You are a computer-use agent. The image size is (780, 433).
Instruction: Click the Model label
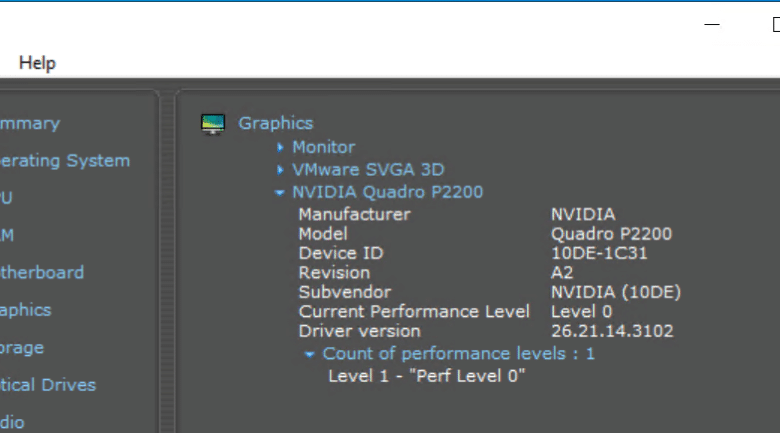(x=323, y=234)
